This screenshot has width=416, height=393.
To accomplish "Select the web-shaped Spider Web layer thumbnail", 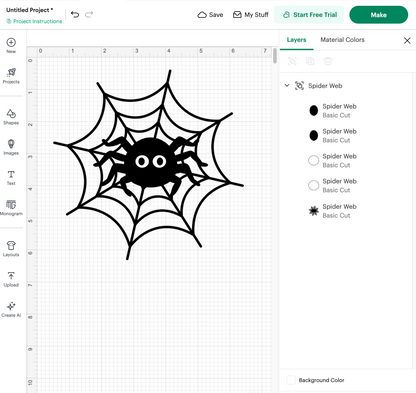I will (x=314, y=211).
